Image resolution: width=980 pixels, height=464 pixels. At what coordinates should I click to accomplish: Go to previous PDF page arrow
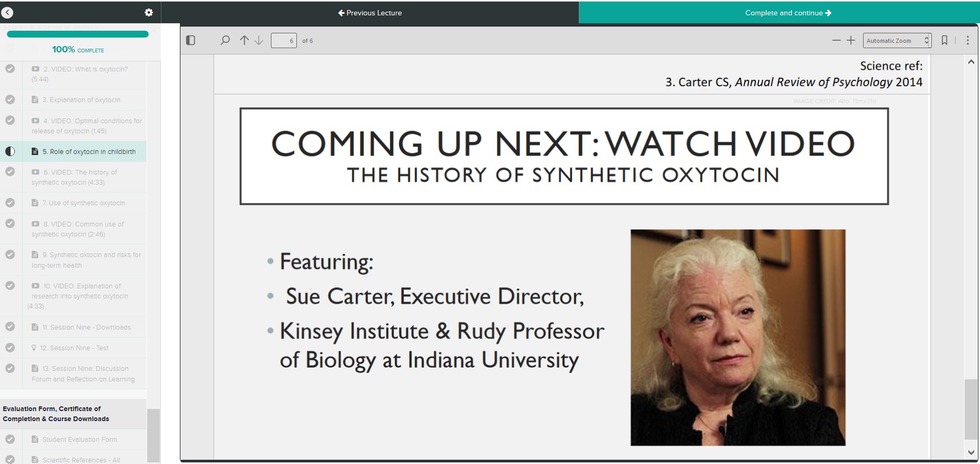pos(244,40)
